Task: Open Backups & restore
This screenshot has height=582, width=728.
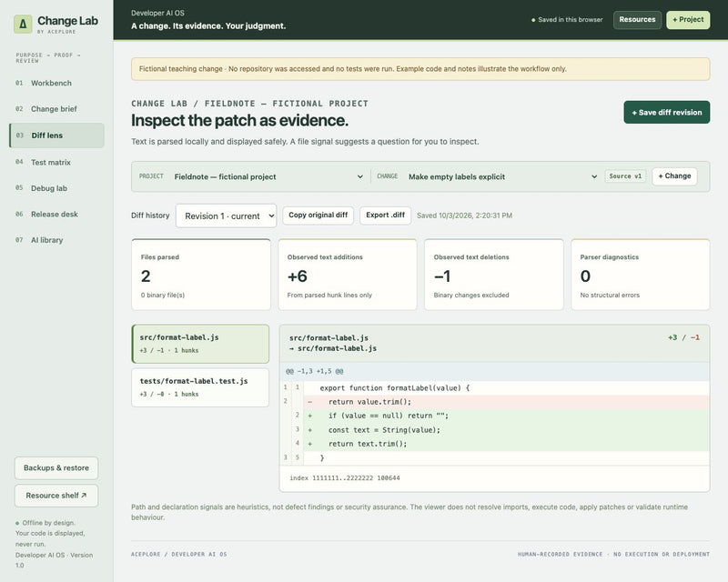Action: tap(56, 468)
